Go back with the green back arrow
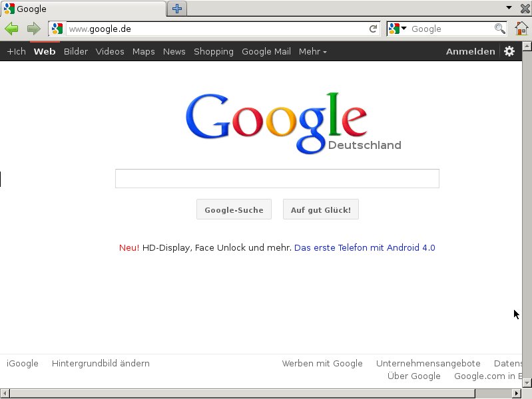The image size is (532, 399). pos(11,29)
